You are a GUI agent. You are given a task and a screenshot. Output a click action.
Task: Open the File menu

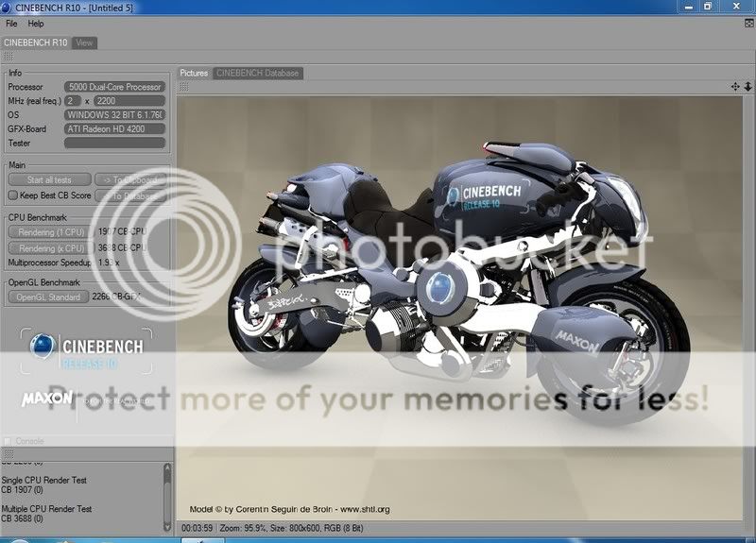[x=11, y=24]
